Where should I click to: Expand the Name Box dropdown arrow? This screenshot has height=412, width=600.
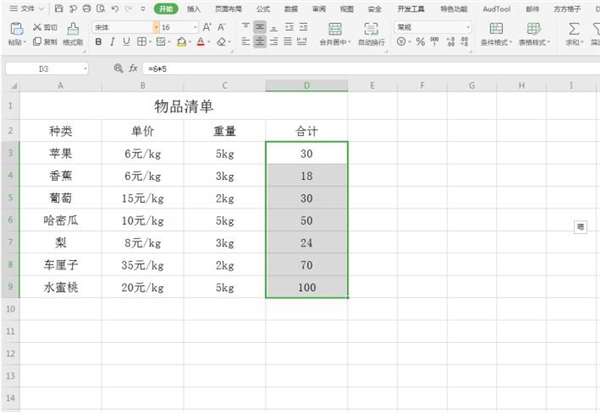pos(85,69)
